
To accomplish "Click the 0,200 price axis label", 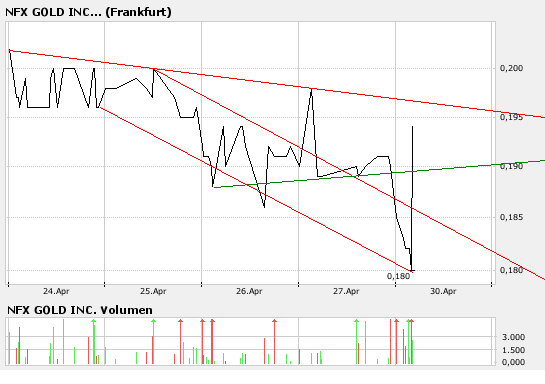I will (511, 68).
